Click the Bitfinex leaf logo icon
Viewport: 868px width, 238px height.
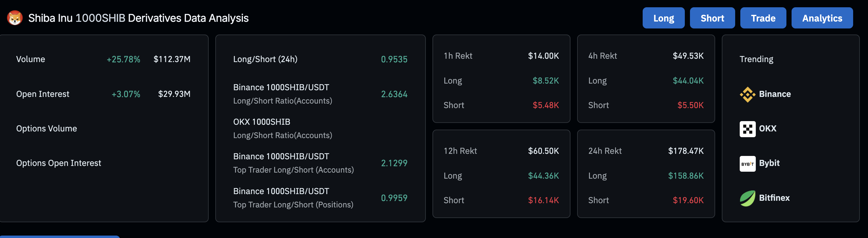[747, 198]
